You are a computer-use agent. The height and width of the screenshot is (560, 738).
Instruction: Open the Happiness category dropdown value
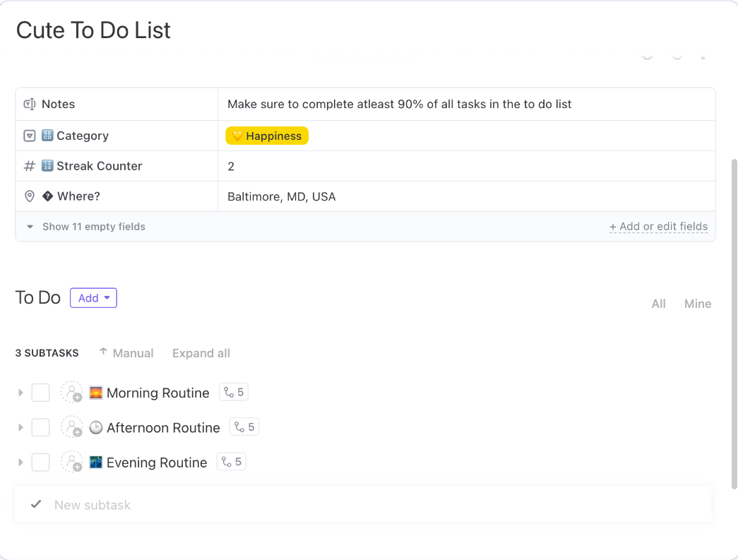[267, 136]
